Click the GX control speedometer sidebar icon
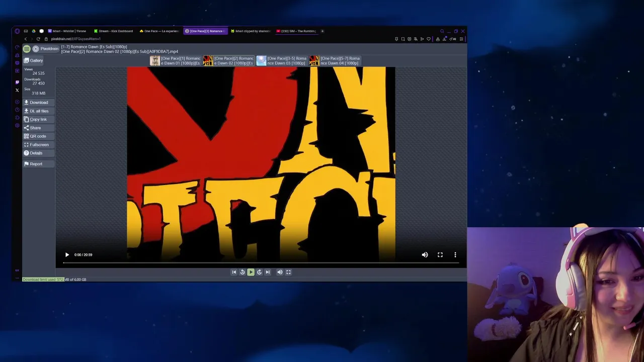This screenshot has height=362, width=644. 17,47
